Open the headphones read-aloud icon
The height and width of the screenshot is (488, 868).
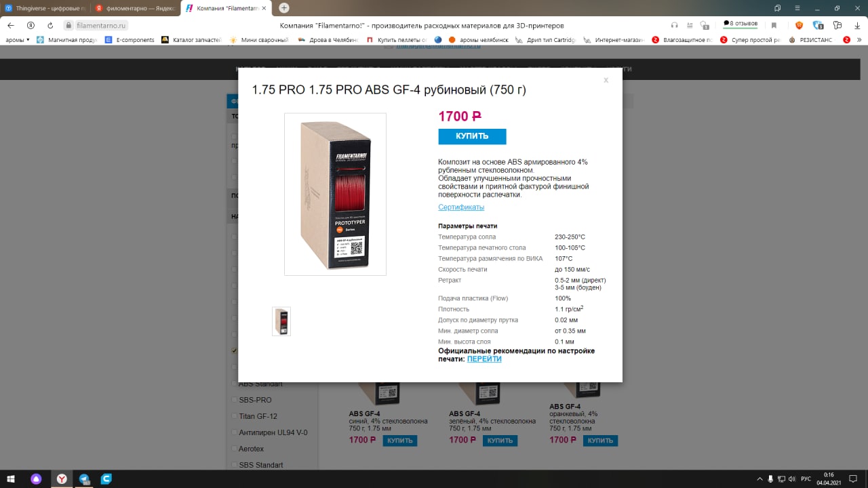tap(674, 25)
